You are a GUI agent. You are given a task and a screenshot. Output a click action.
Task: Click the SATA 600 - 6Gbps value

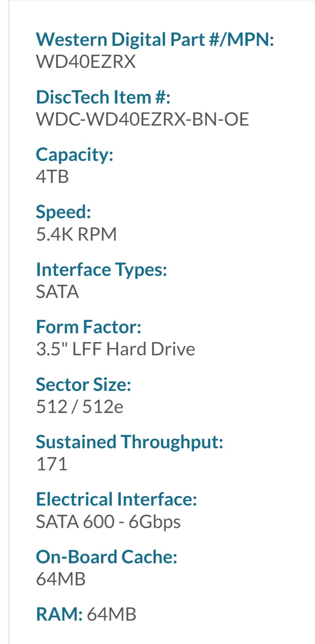(x=108, y=521)
